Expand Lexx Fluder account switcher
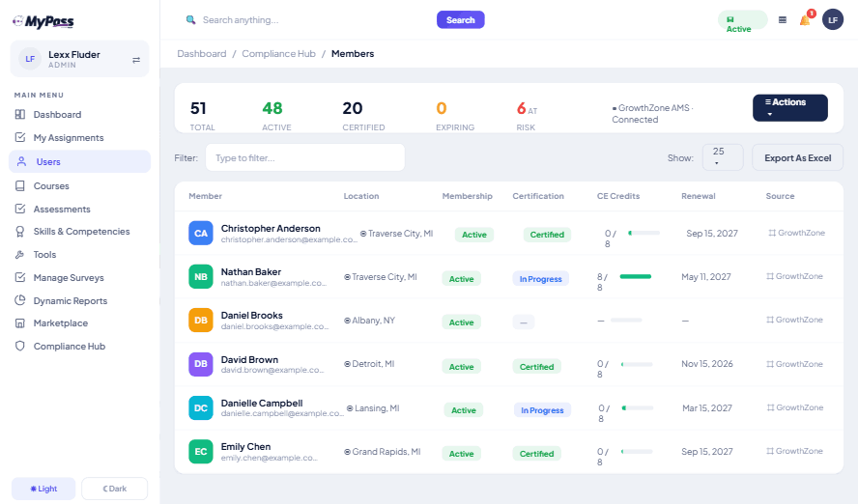 80,59
